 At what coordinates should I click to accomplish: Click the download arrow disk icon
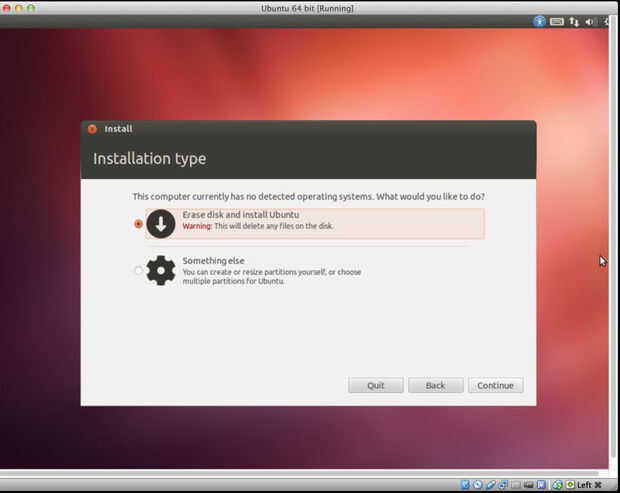[x=161, y=224]
